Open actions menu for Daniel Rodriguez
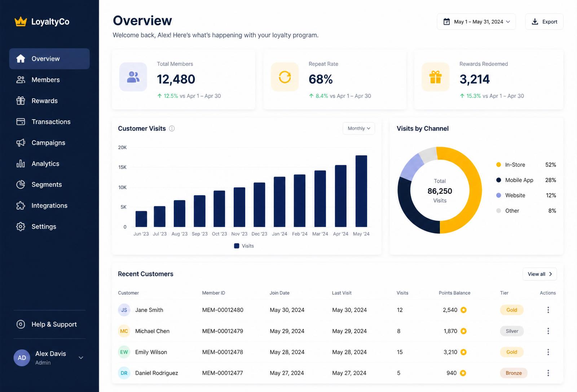Screen dimensions: 577x392 coord(548,373)
